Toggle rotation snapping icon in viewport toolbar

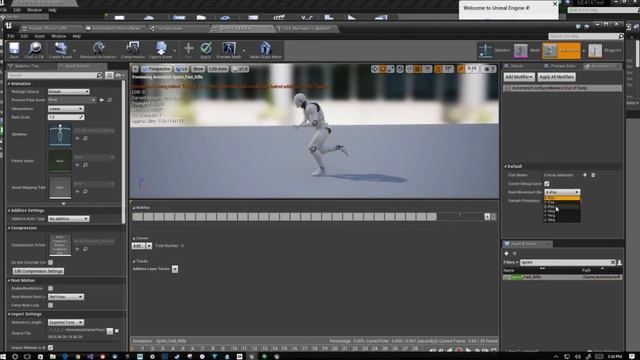point(438,69)
